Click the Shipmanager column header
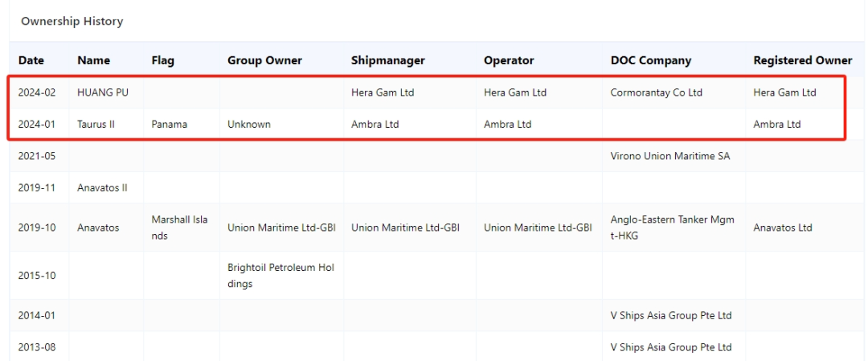868x361 pixels. [388, 60]
